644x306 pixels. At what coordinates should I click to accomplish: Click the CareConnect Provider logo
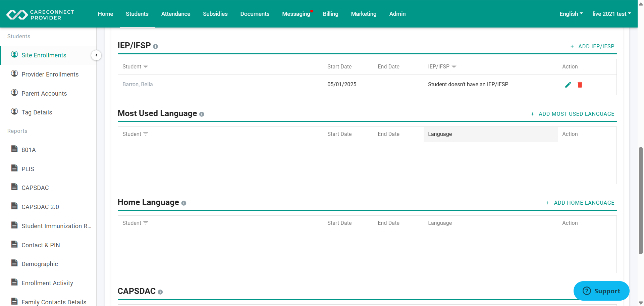point(40,14)
